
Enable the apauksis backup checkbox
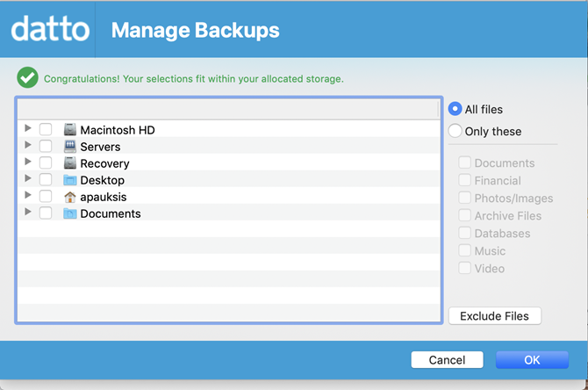point(46,197)
